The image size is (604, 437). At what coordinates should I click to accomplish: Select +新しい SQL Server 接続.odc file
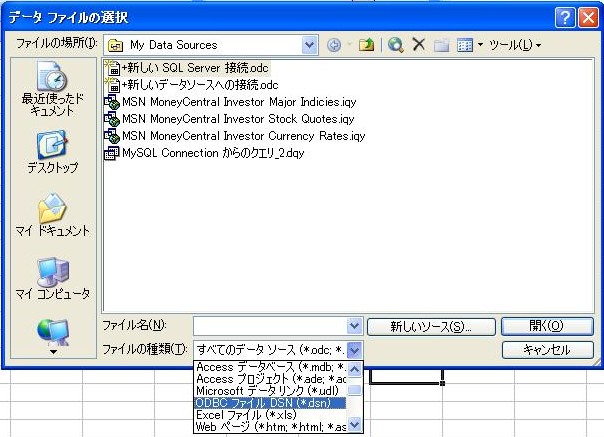click(187, 68)
